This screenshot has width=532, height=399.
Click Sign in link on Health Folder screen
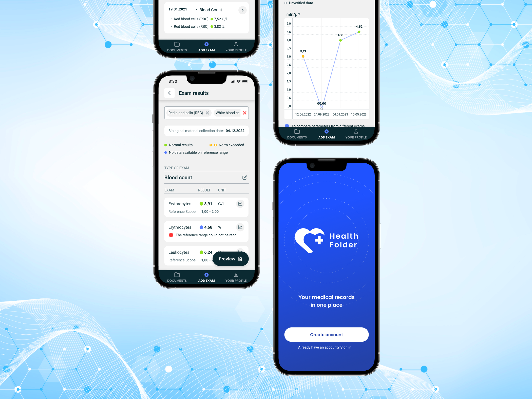coord(345,347)
